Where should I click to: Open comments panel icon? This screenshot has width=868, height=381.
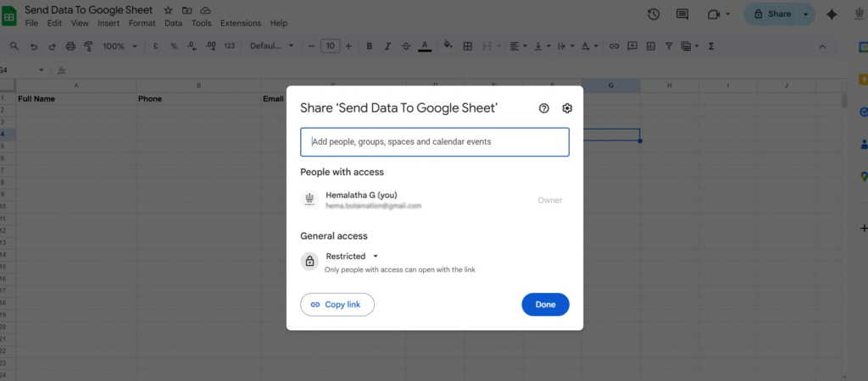point(682,14)
